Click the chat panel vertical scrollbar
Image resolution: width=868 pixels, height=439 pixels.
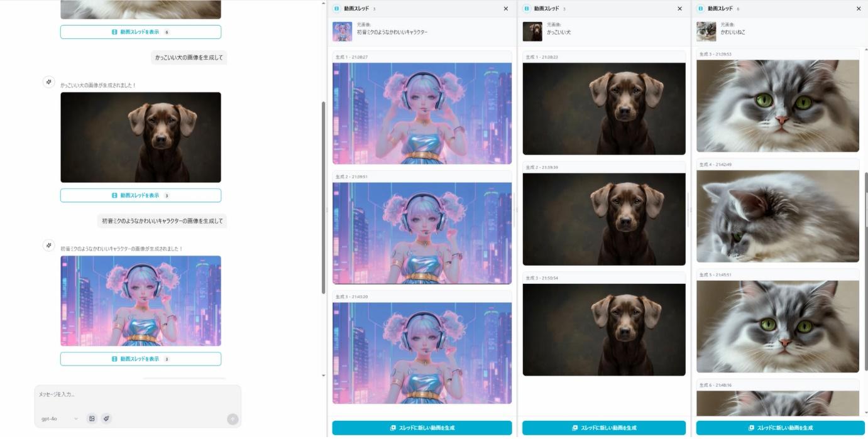point(324,195)
